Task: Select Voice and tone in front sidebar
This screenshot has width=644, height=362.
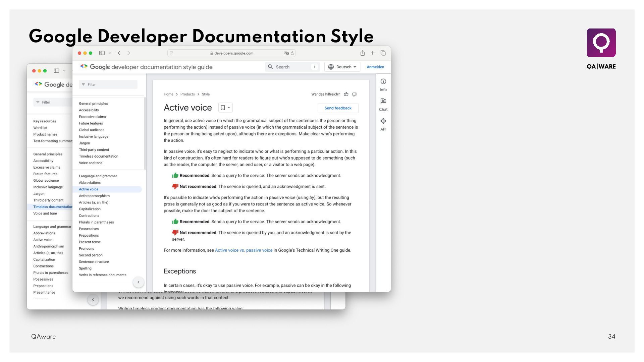Action: (x=91, y=163)
